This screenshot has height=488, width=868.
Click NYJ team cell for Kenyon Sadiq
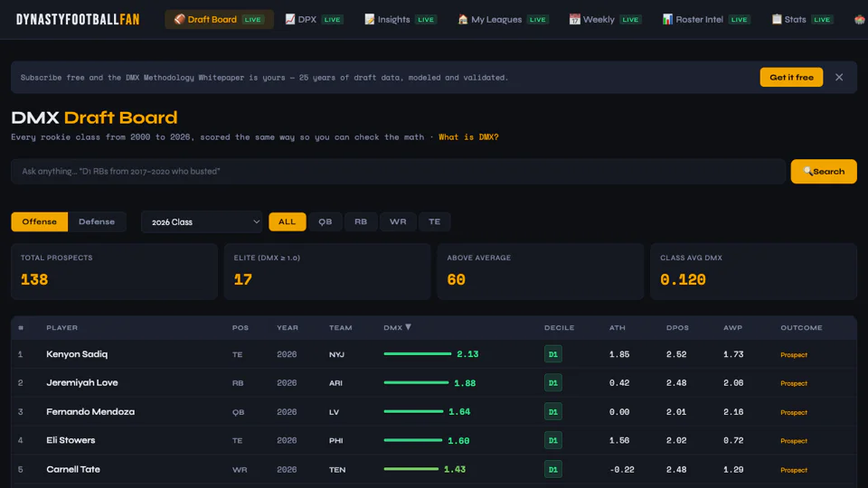[x=336, y=354]
